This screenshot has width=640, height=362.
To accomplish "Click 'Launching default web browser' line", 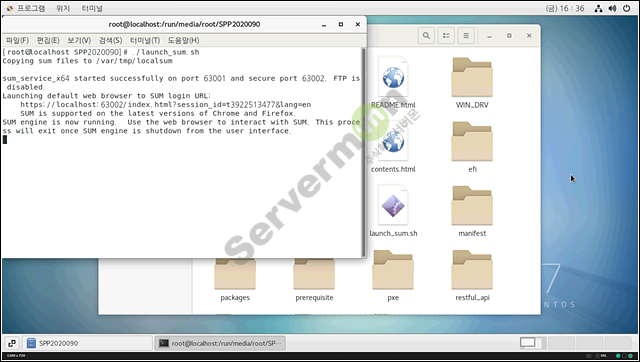I will click(107, 96).
